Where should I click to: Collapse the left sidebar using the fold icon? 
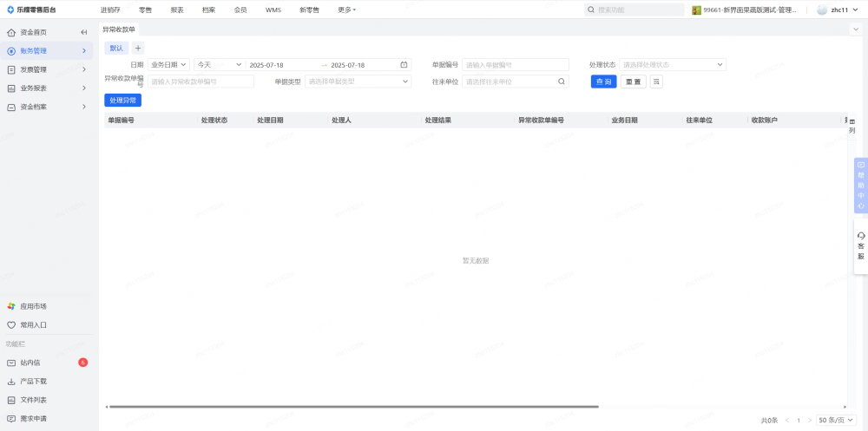click(x=83, y=32)
